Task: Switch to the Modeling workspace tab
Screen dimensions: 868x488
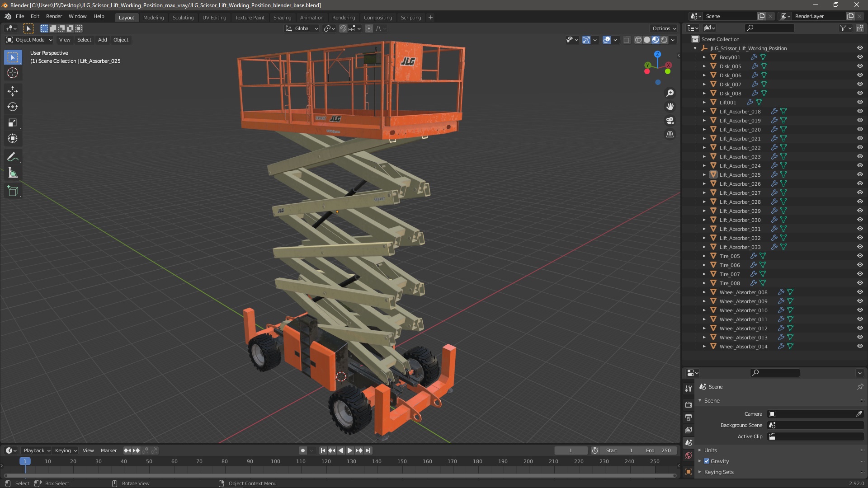Action: pyautogui.click(x=153, y=18)
